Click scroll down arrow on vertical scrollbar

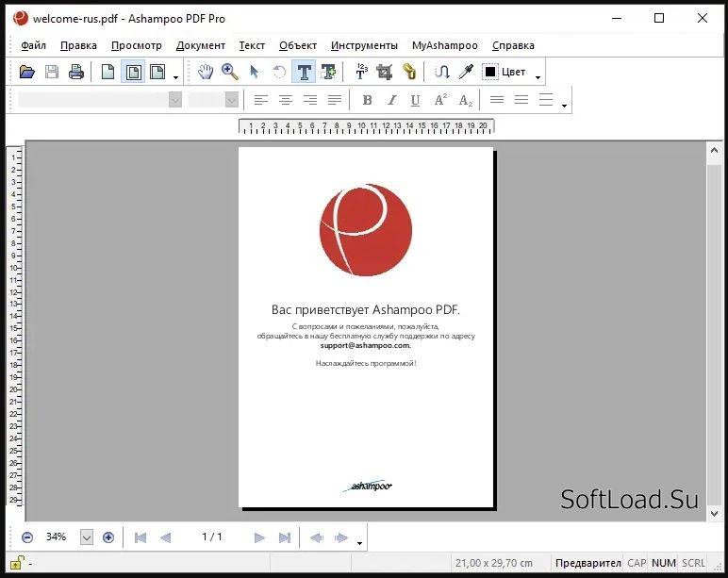[x=714, y=513]
